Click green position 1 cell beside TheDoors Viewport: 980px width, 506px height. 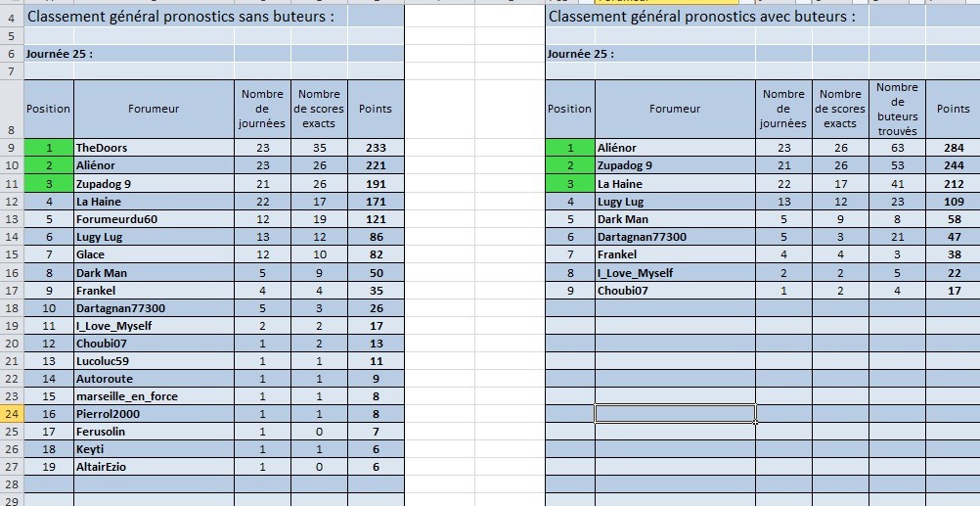pos(48,148)
